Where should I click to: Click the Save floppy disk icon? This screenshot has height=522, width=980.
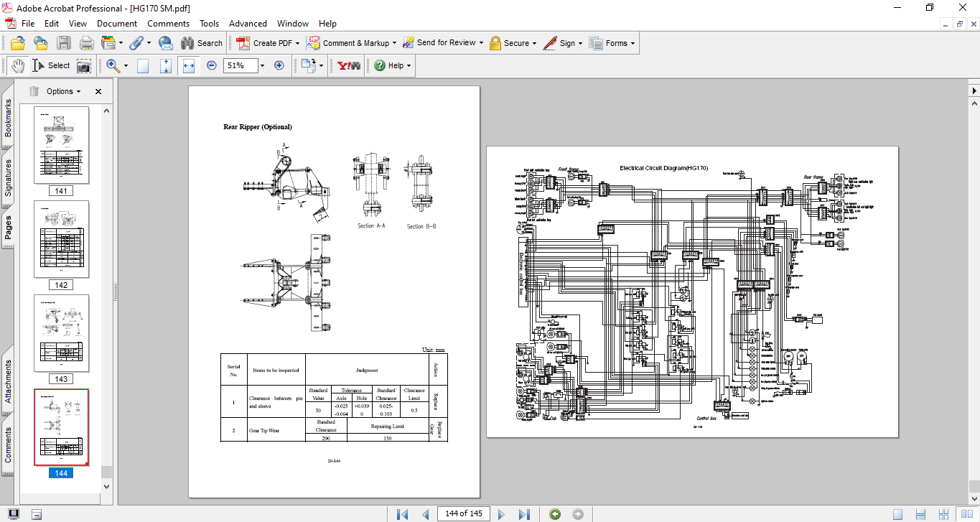64,43
